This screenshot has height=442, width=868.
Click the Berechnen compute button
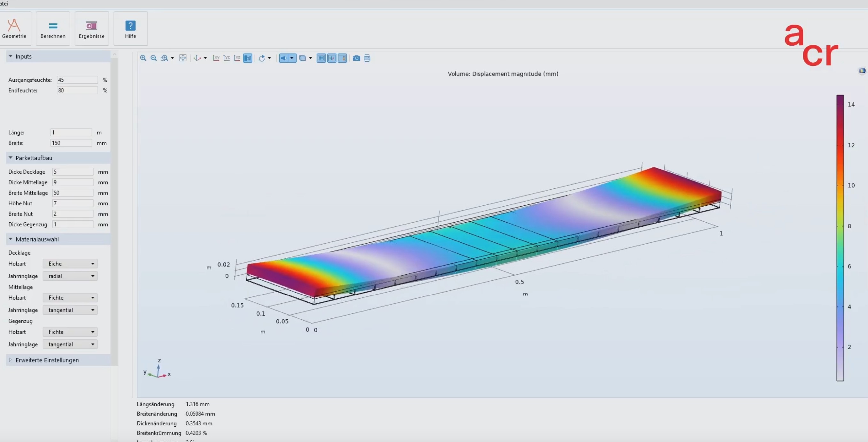(x=53, y=29)
